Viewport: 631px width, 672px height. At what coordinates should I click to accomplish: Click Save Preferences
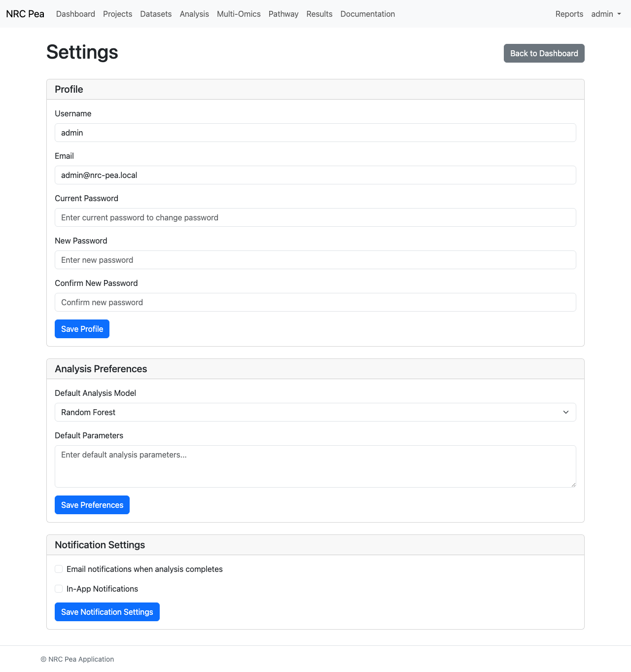click(92, 505)
